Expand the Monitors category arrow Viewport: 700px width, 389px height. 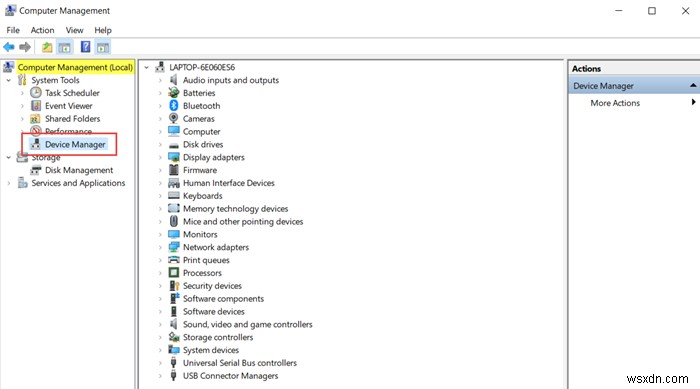160,234
